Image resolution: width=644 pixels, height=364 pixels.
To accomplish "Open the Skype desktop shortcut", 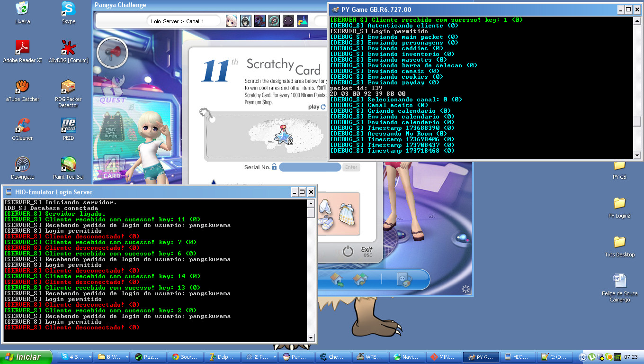I will tap(69, 12).
